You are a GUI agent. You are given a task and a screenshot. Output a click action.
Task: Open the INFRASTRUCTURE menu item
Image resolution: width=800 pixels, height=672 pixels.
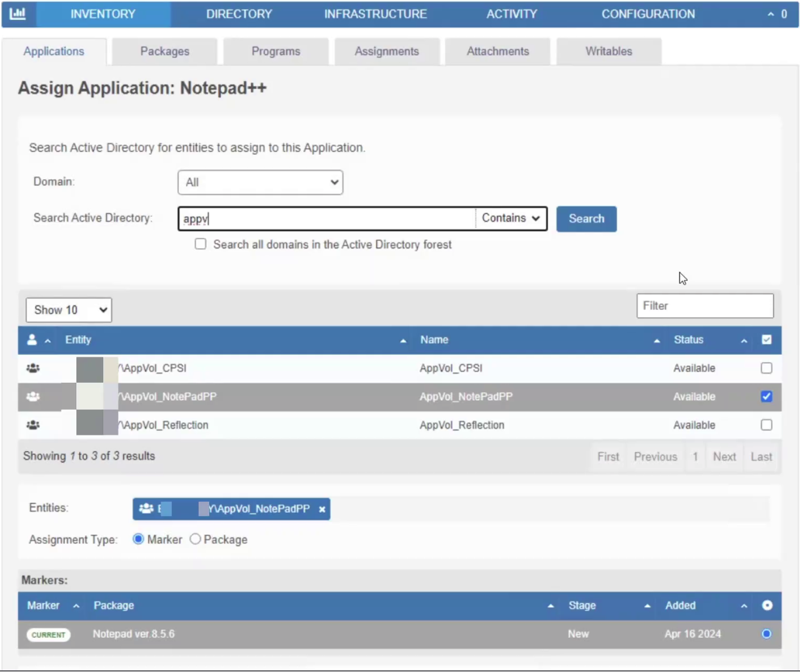click(375, 14)
